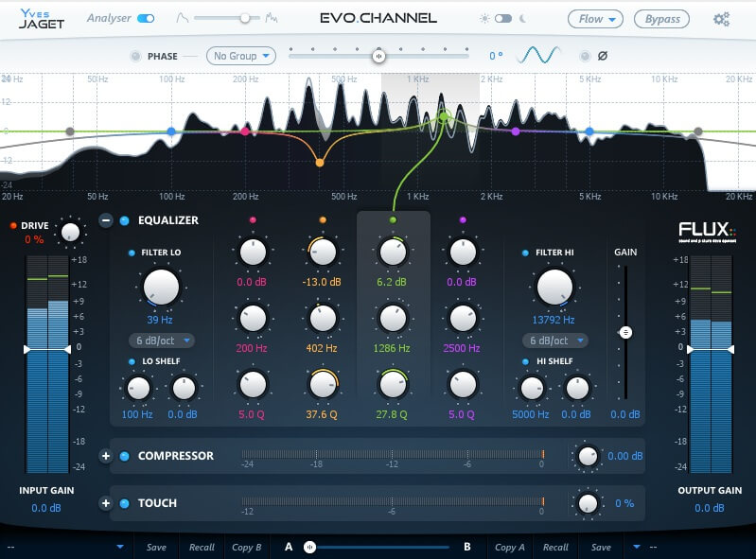Toggle the DRIVE enable LED
The width and height of the screenshot is (756, 559).
click(13, 225)
